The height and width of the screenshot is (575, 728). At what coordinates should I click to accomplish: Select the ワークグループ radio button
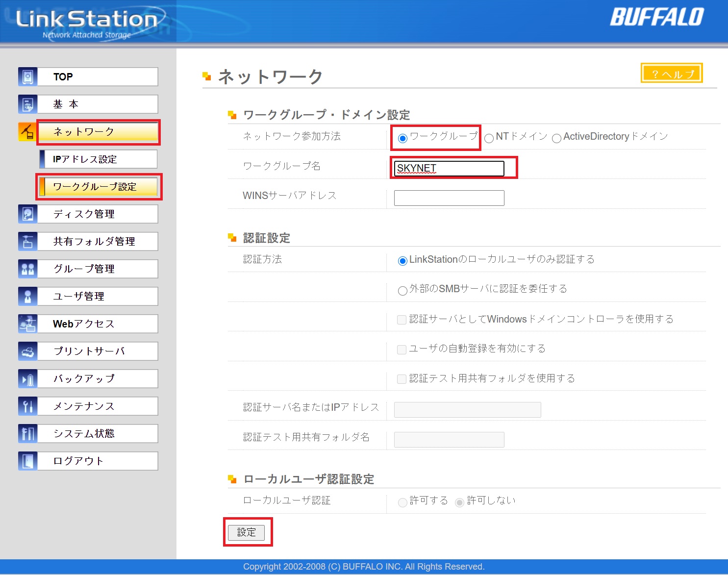pyautogui.click(x=402, y=138)
